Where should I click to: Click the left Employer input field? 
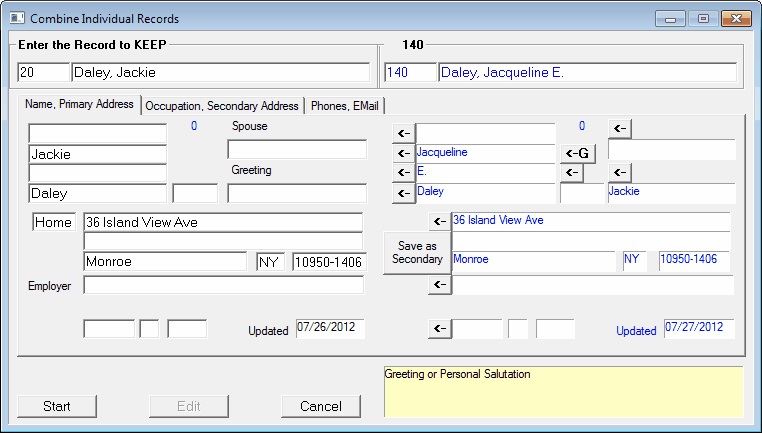(x=224, y=285)
